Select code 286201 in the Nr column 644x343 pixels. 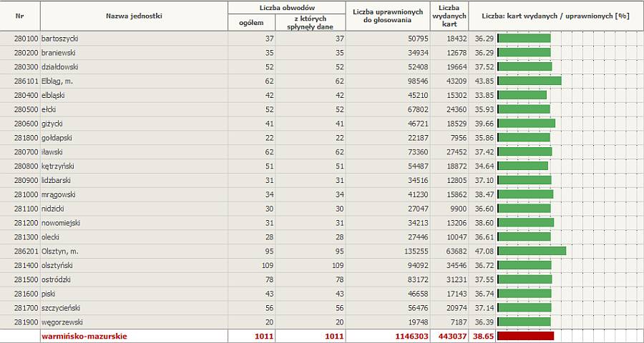[26, 251]
